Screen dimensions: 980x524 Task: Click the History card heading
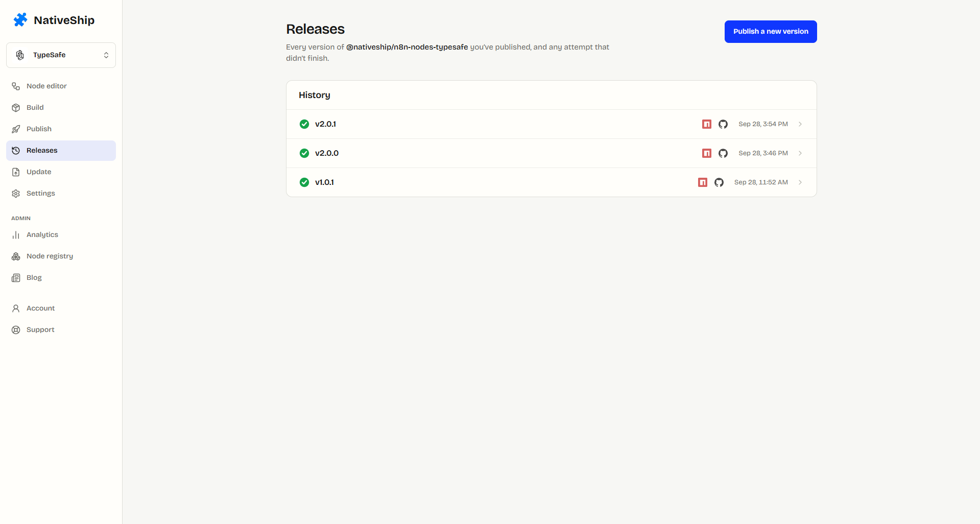(315, 96)
